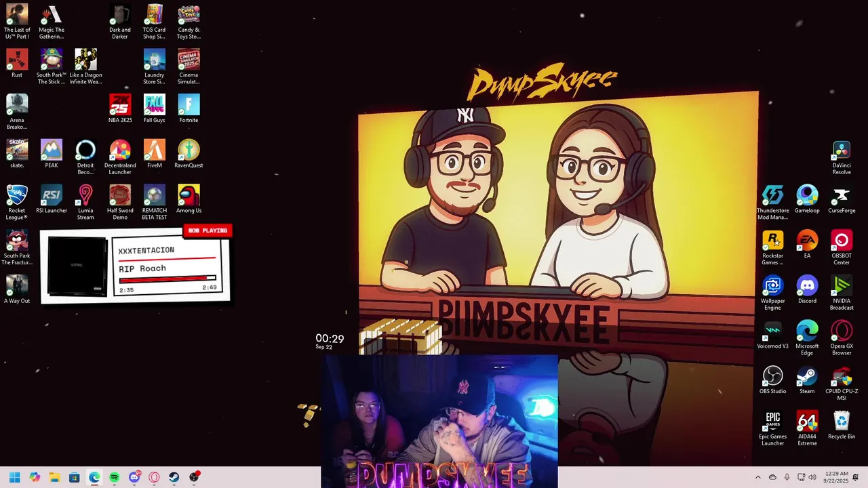Click the Now Playing album cover thumbnail
This screenshot has width=868, height=488.
77,266
